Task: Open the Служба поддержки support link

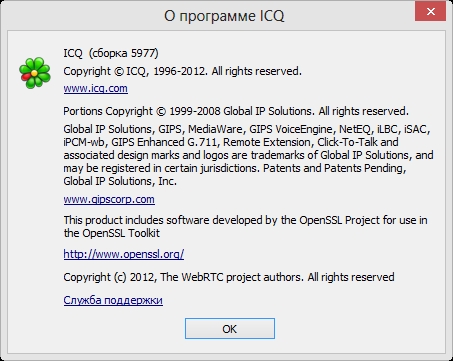Action: pyautogui.click(x=113, y=300)
